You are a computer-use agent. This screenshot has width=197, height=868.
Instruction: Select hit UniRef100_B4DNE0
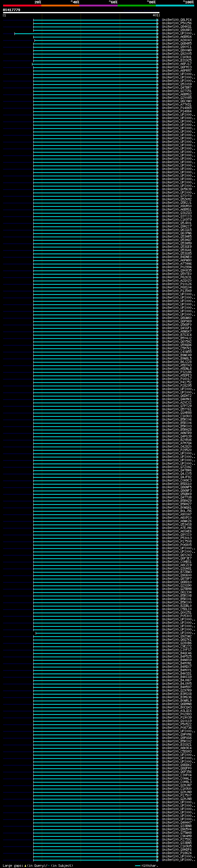(177, 257)
